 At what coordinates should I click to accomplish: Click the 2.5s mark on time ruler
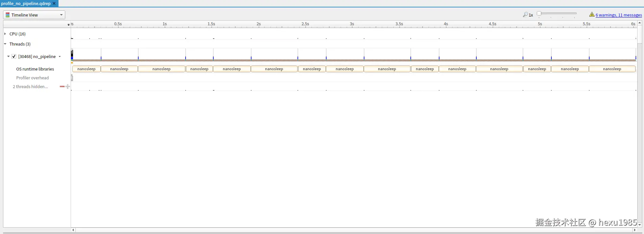pos(305,24)
